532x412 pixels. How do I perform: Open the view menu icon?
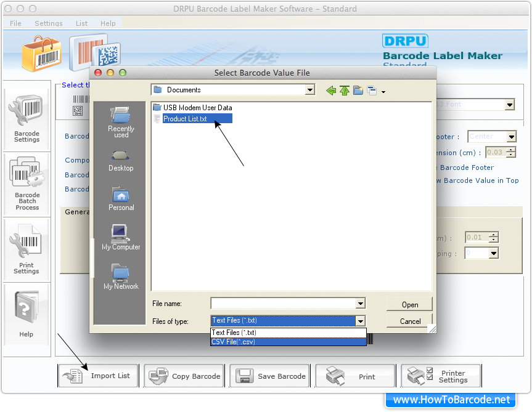tap(372, 91)
